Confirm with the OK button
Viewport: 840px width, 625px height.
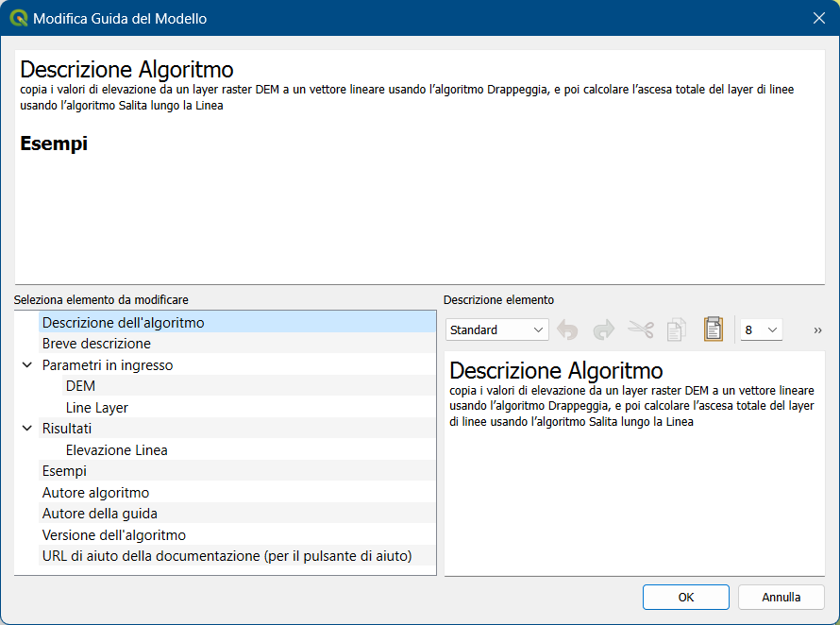pos(686,597)
